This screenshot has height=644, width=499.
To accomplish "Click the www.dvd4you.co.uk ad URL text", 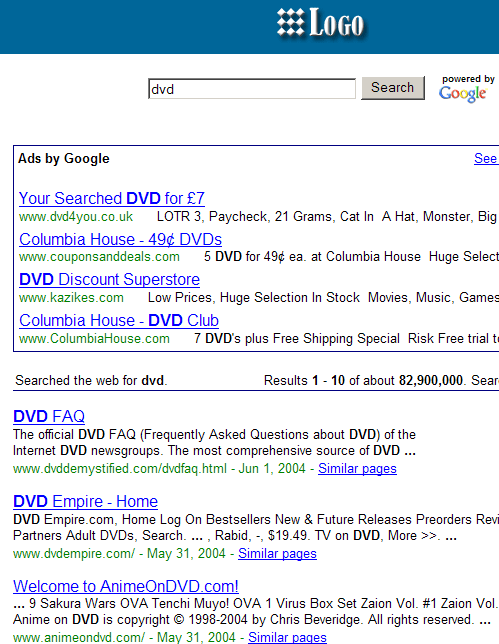I will [x=76, y=216].
